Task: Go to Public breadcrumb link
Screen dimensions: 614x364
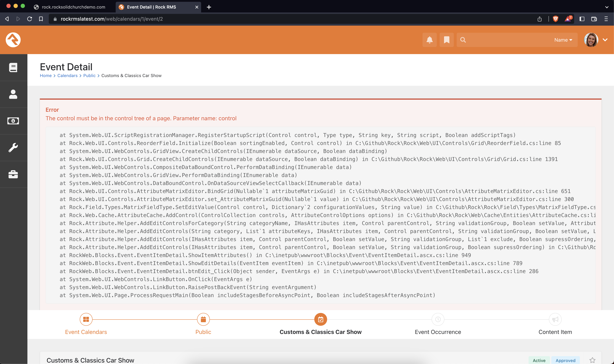Action: click(x=89, y=76)
